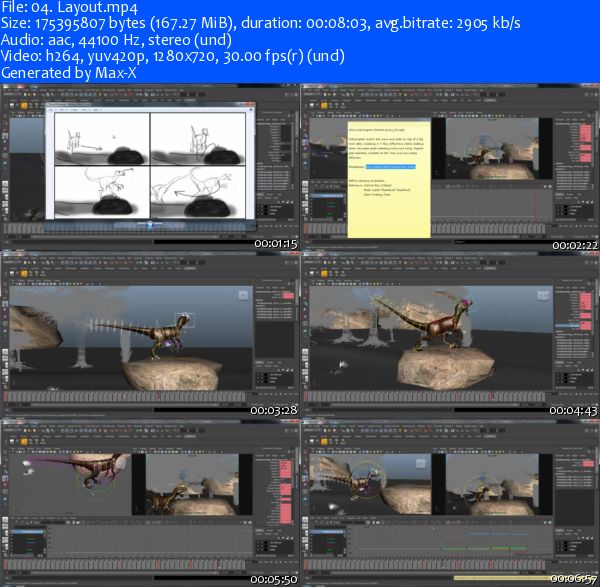Click the red channel box fields in 00:05:50 frame
The height and width of the screenshot is (587, 600).
285,492
